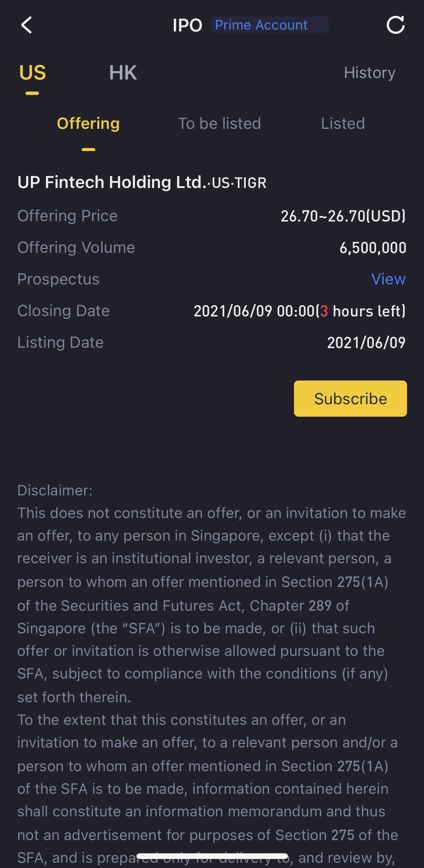The image size is (424, 868).
Task: Open the Prime Account badge
Action: (269, 25)
